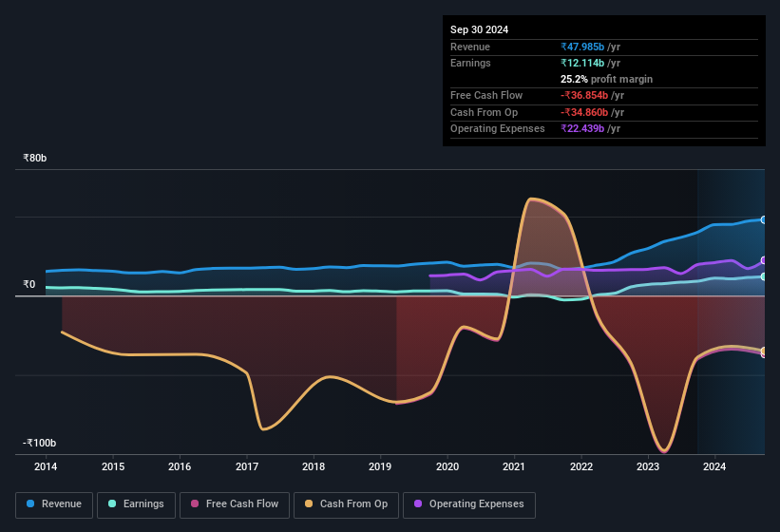Image resolution: width=780 pixels, height=532 pixels.
Task: Click the purple Operating Expenses end-point marker
Action: pyautogui.click(x=764, y=261)
